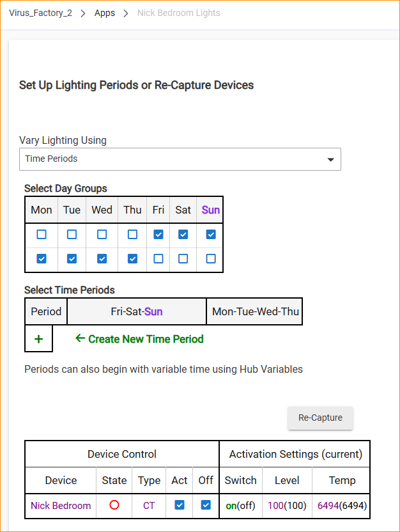400x532 pixels.
Task: Click the plus icon to add a period
Action: (x=38, y=339)
